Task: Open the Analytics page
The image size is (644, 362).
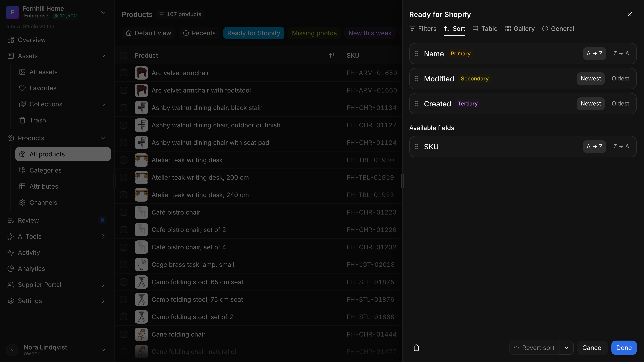Action: pos(57,269)
